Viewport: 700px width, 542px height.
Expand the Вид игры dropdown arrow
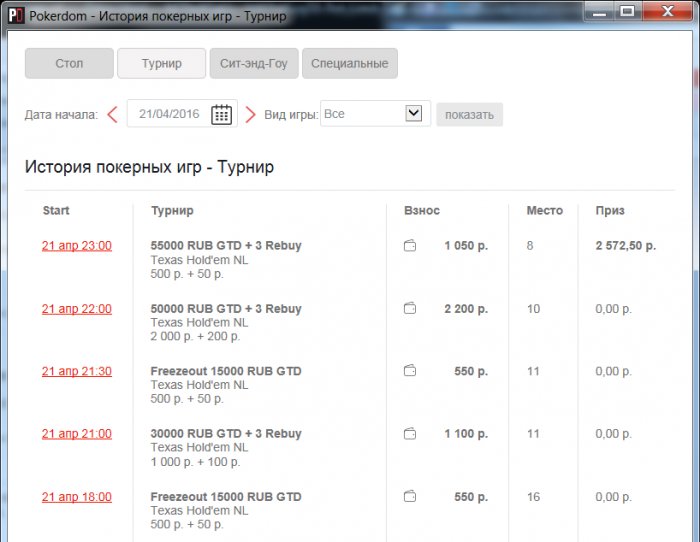click(413, 113)
